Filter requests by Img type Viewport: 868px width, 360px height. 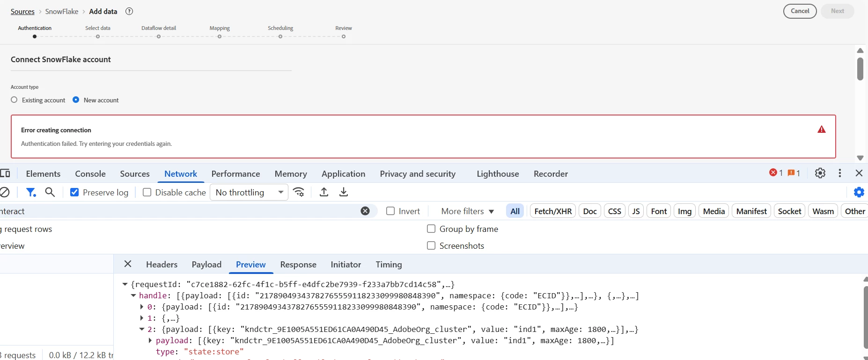[x=684, y=211]
